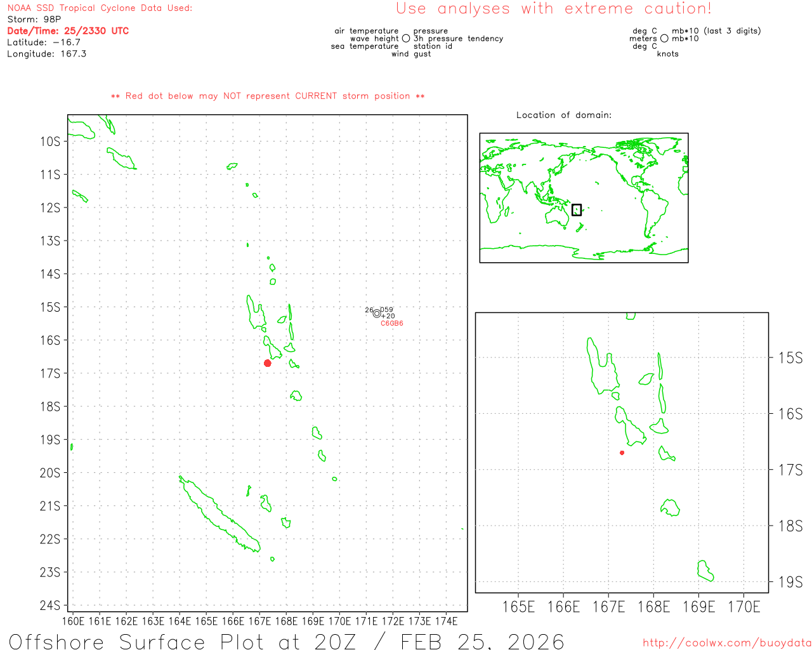Click Australia on the world overview map
This screenshot has width=812, height=650.
tap(557, 217)
